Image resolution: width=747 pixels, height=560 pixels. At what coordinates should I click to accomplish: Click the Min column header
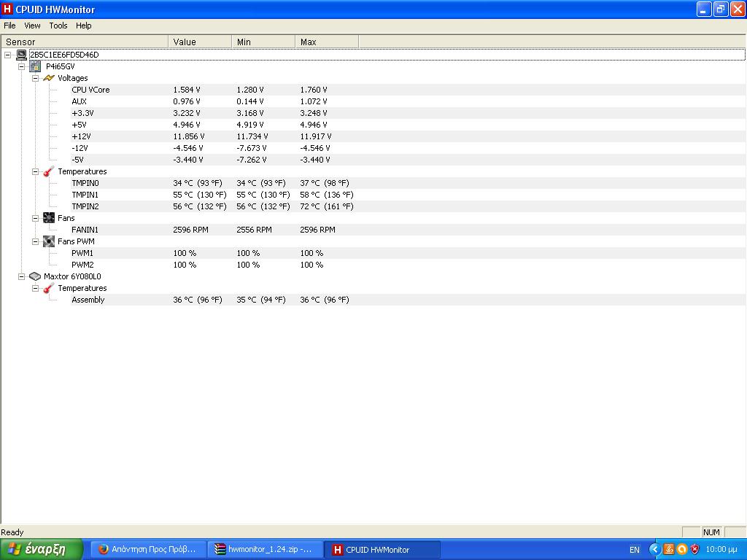[x=263, y=42]
